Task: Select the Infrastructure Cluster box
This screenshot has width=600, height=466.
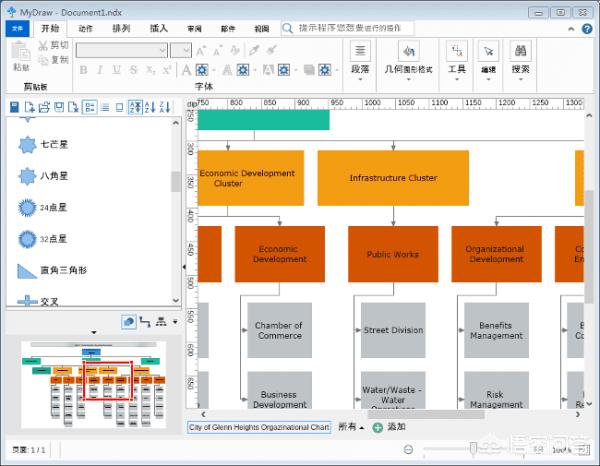Action: pyautogui.click(x=393, y=178)
